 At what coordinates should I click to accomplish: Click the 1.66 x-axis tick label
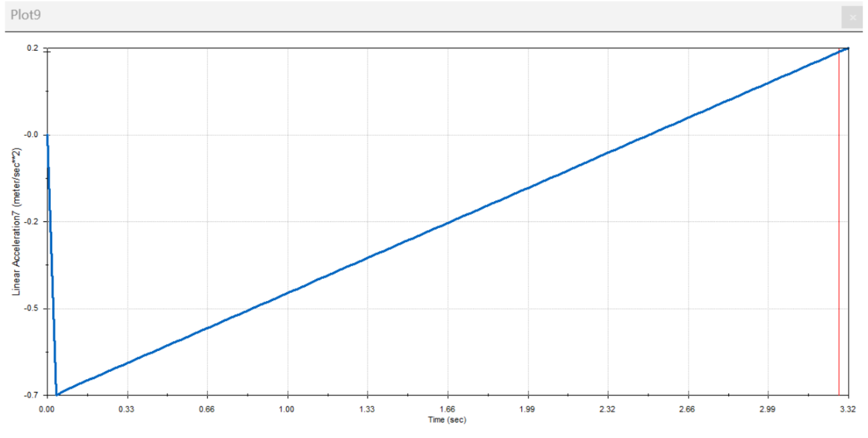coord(447,409)
